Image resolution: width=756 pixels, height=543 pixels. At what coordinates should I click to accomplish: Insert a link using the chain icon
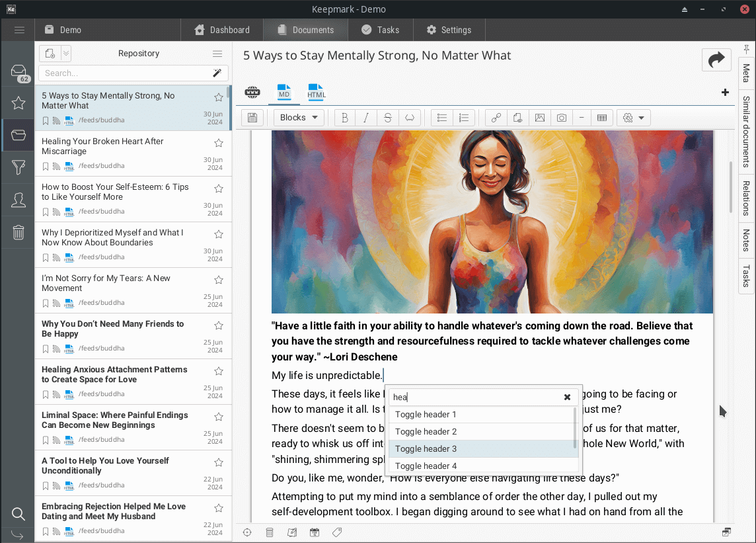[496, 118]
